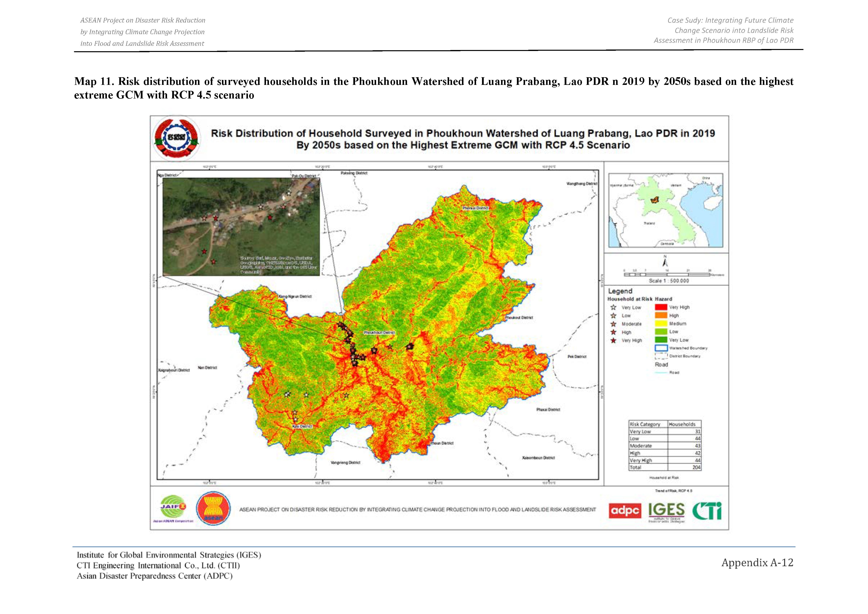Select the Very High red hazard swatch
868x614 pixels.
(661, 307)
